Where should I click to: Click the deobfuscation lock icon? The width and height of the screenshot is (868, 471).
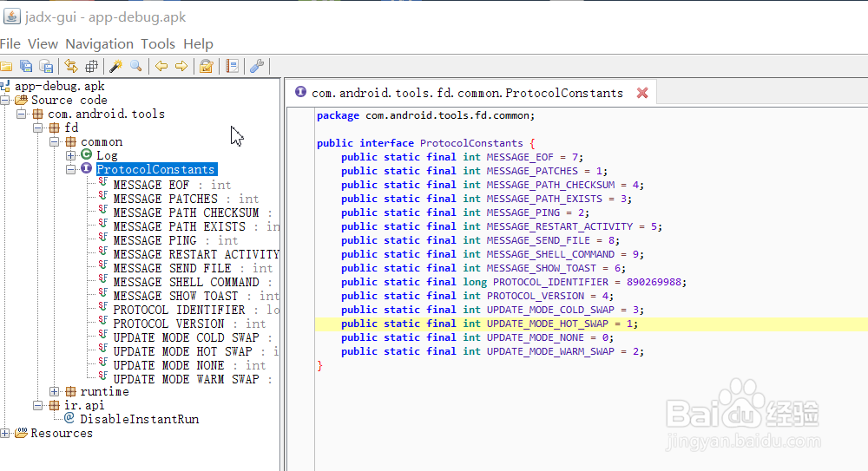pyautogui.click(x=207, y=67)
